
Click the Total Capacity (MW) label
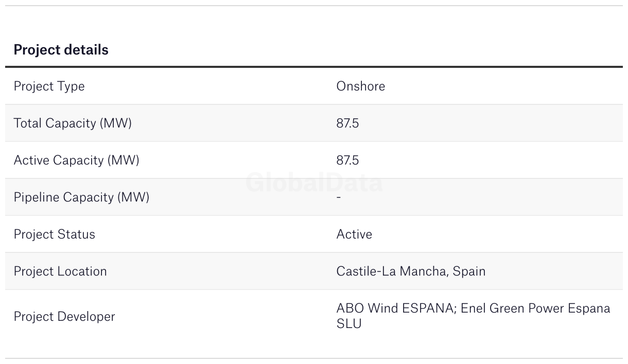(x=73, y=123)
